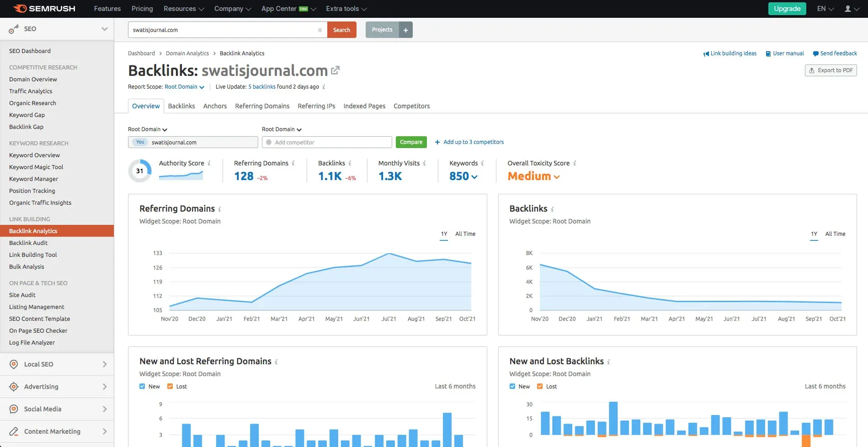Click the Authority Score info icon
868x447 pixels.
tap(209, 163)
